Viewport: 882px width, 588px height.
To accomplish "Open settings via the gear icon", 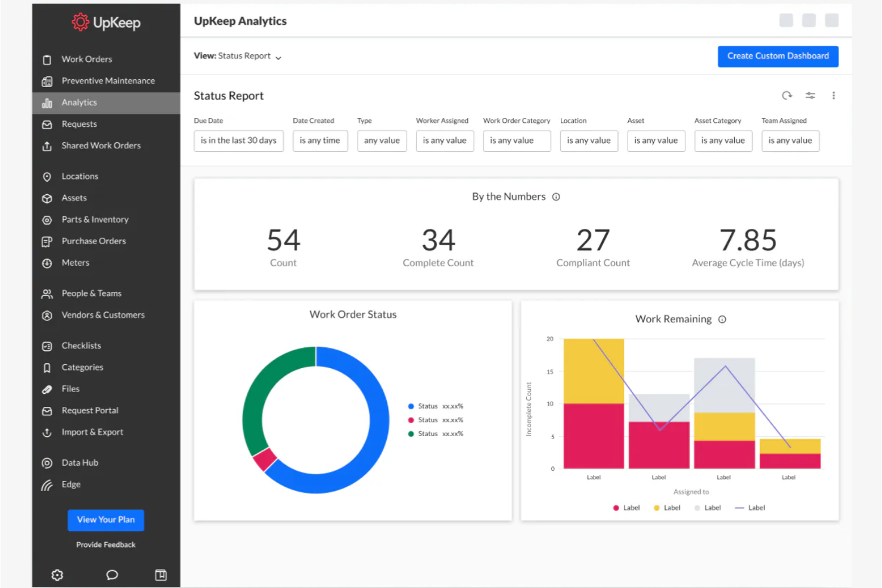I will 57,575.
